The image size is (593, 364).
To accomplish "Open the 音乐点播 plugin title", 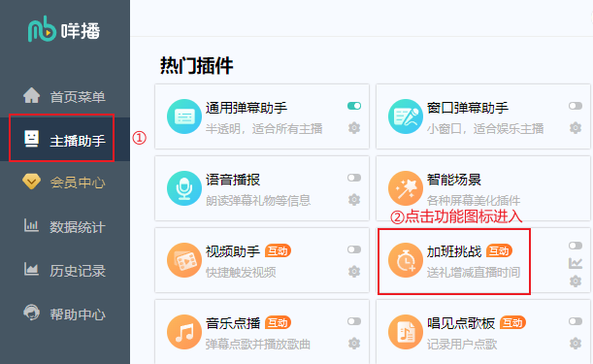I will coord(233,323).
